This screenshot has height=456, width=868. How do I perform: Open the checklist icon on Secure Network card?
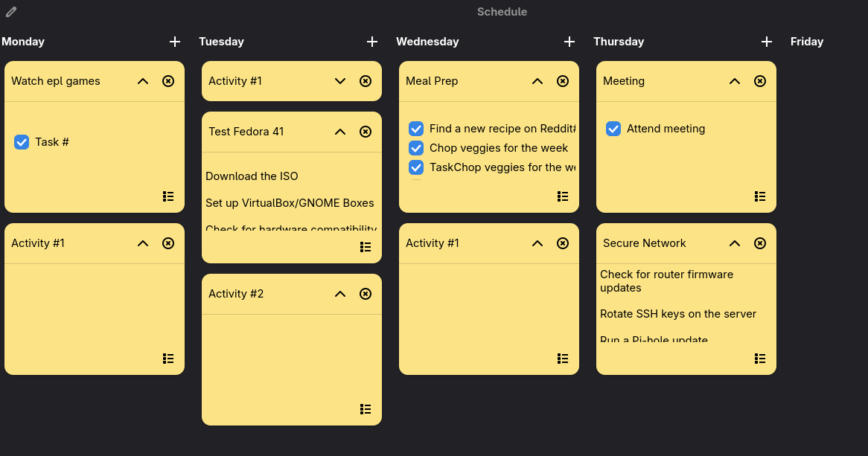(759, 358)
